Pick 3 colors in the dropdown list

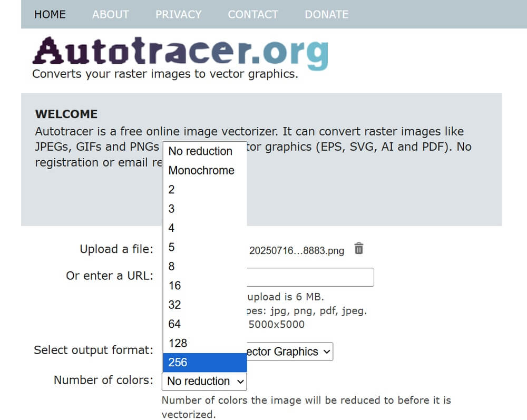coord(204,209)
